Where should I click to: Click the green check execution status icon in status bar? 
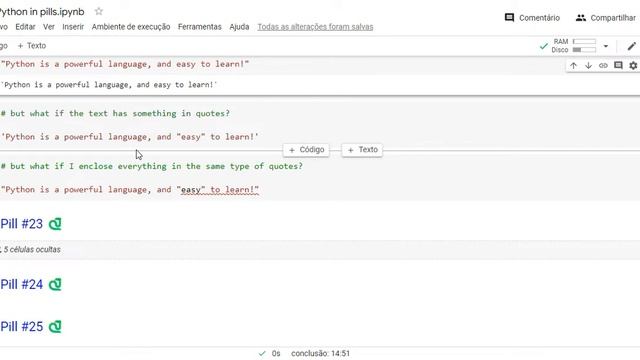pyautogui.click(x=262, y=353)
